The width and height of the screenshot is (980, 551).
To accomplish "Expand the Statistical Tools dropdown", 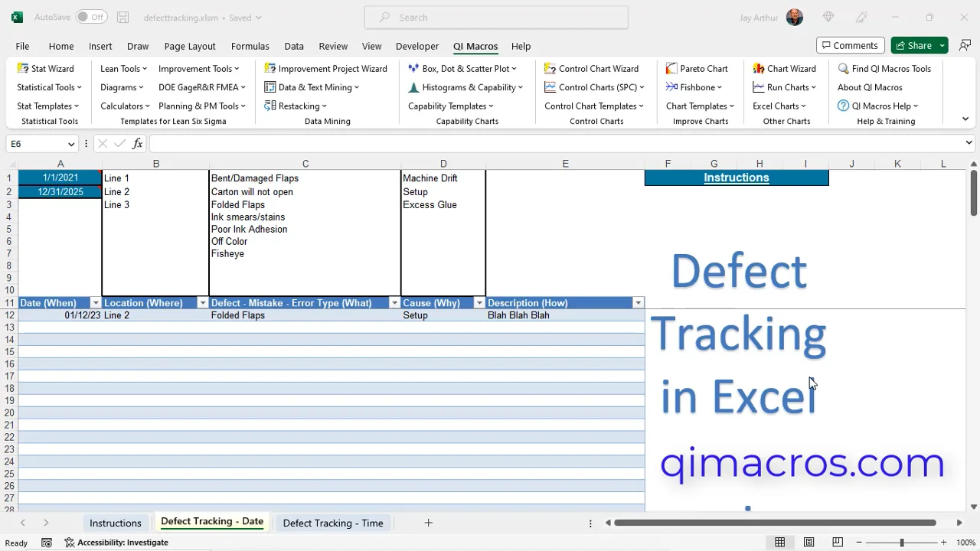I will pos(49,87).
